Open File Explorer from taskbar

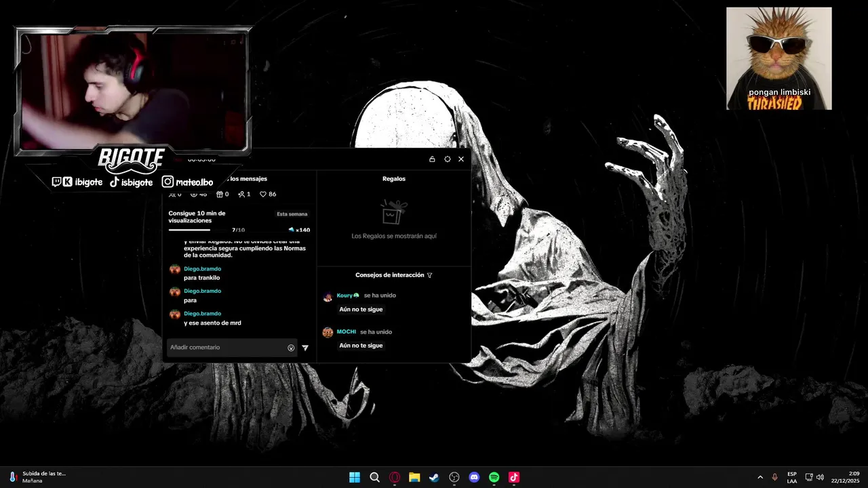414,477
